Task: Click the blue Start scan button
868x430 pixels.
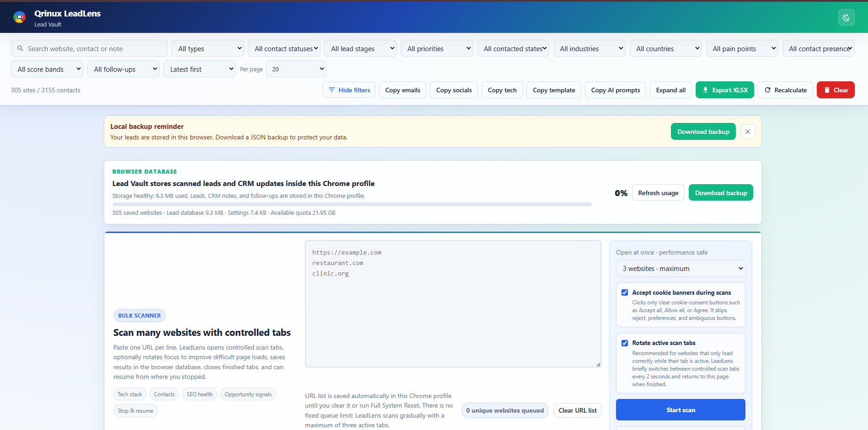Action: [x=680, y=410]
